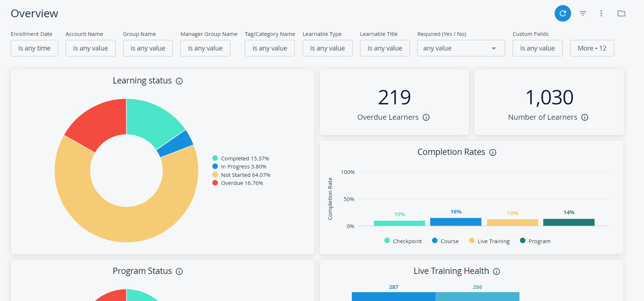Show info for Completion Rates chart
Screen dimensions: 644x301
(x=493, y=152)
